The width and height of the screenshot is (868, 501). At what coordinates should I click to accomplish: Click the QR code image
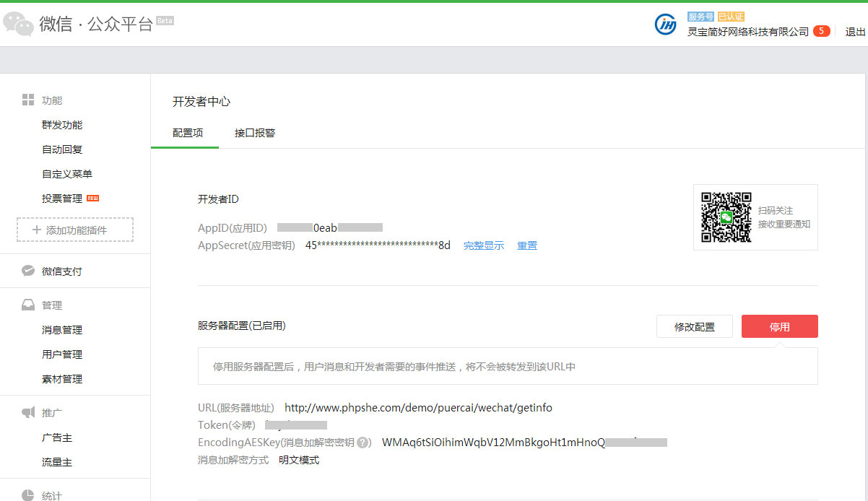pyautogui.click(x=726, y=217)
